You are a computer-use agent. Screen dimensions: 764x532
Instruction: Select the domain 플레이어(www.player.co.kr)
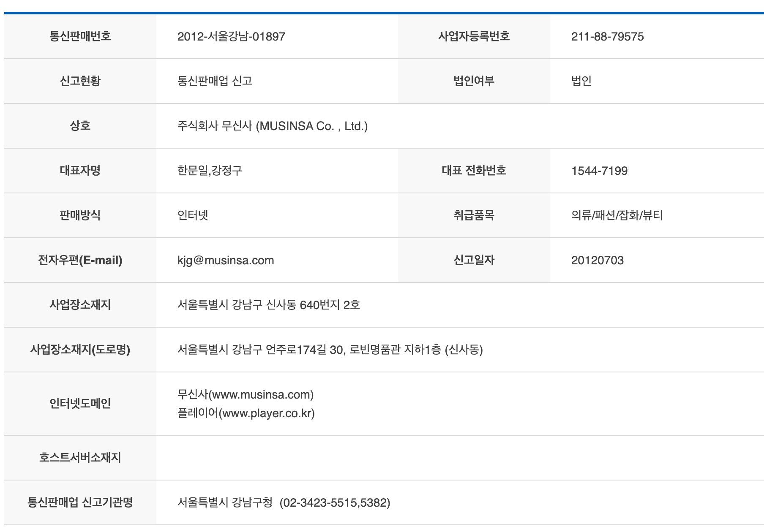coord(246,413)
